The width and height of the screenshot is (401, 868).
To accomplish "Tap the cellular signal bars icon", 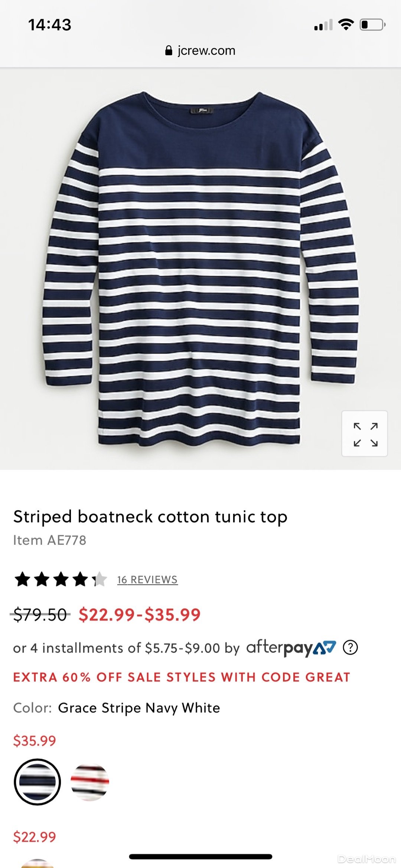I will point(323,25).
